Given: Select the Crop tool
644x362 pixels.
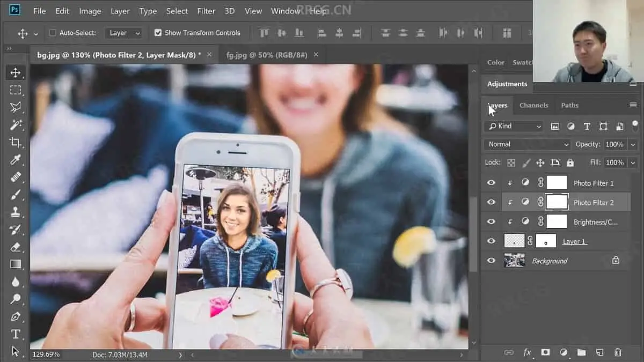Looking at the screenshot, I should point(16,142).
